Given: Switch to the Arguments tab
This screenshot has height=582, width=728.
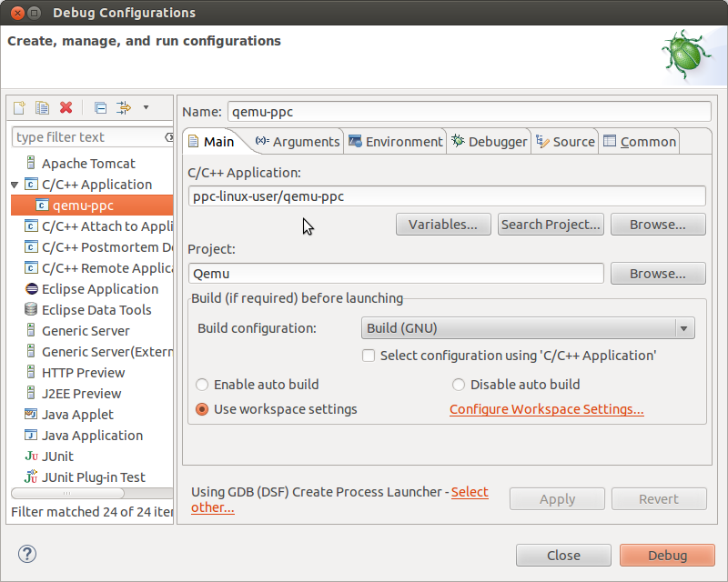Looking at the screenshot, I should click(x=298, y=142).
